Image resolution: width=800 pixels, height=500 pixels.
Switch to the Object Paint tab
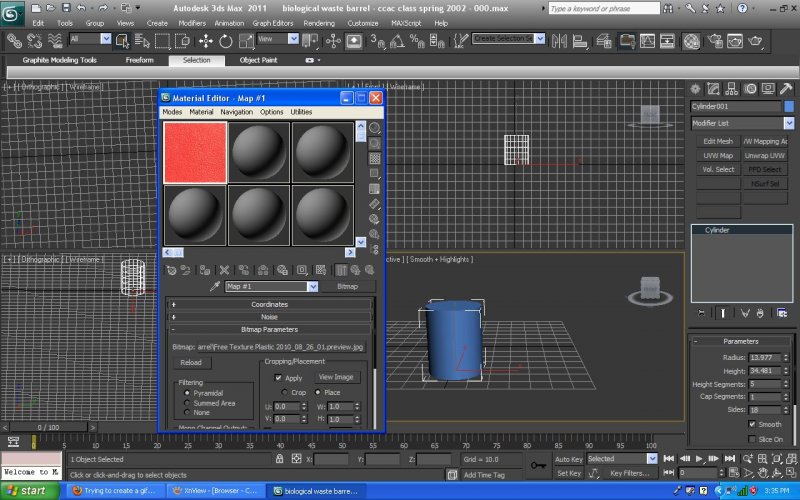tap(258, 60)
